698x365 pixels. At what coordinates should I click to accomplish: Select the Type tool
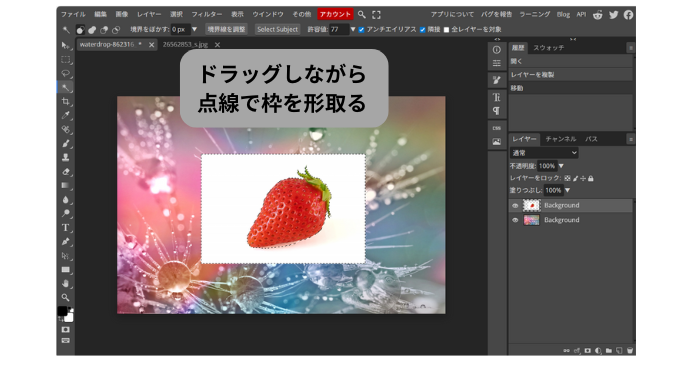65,228
